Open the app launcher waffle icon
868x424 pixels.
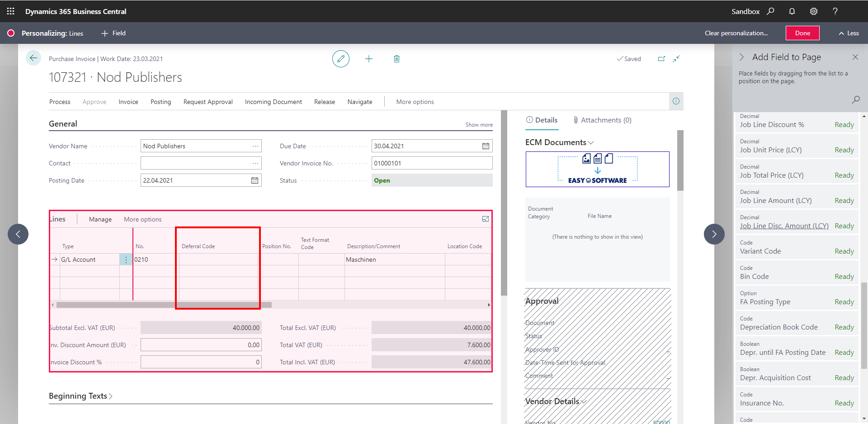(x=10, y=11)
